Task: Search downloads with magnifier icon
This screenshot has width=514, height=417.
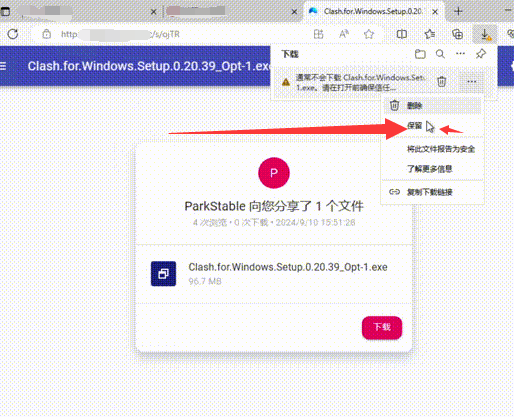Action: [440, 54]
